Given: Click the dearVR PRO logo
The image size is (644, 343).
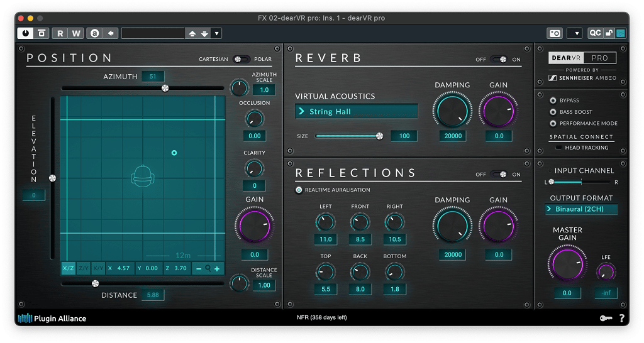Looking at the screenshot, I should coord(582,58).
